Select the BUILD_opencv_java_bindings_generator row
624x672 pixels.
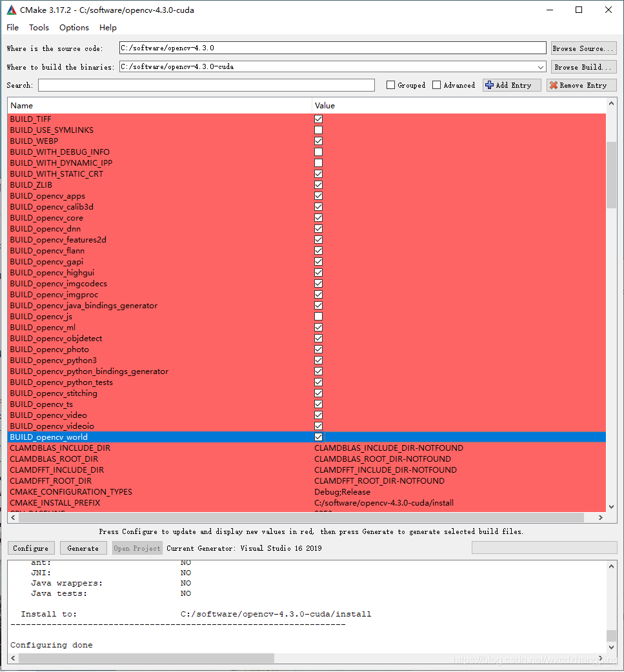pos(307,306)
